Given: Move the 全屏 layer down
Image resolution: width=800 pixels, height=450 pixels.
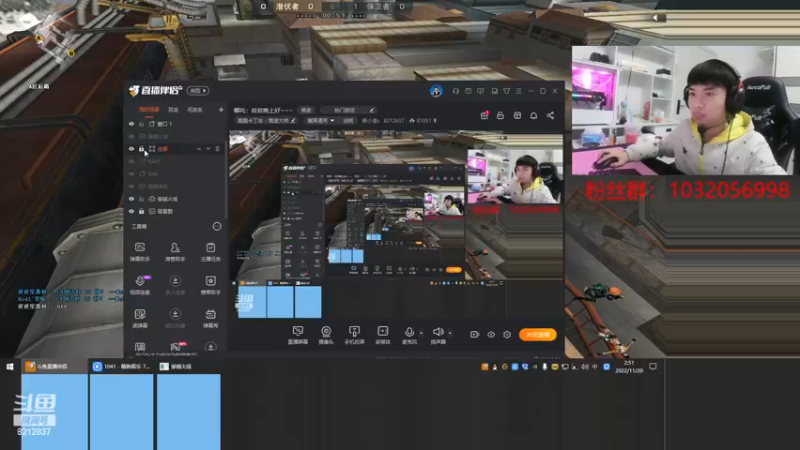Looking at the screenshot, I should point(208,149).
